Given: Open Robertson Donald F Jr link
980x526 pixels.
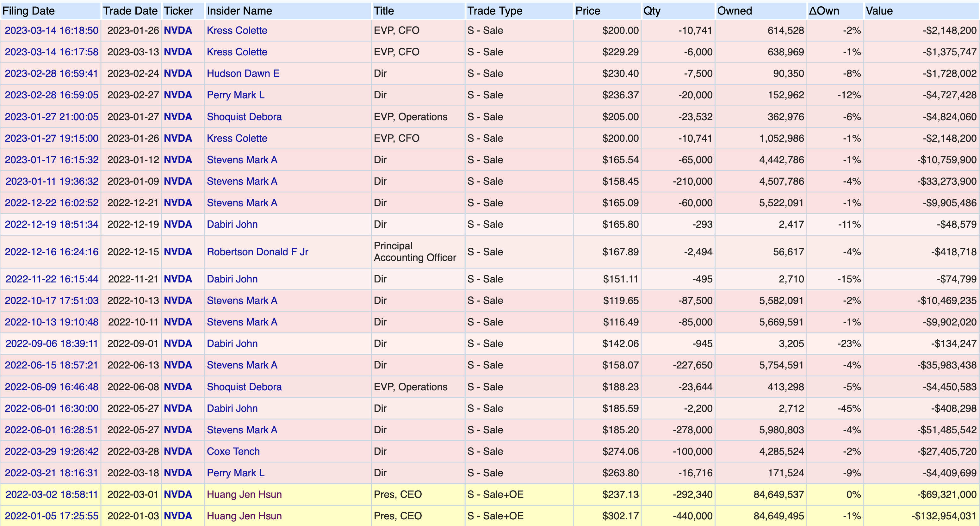Looking at the screenshot, I should click(x=257, y=252).
